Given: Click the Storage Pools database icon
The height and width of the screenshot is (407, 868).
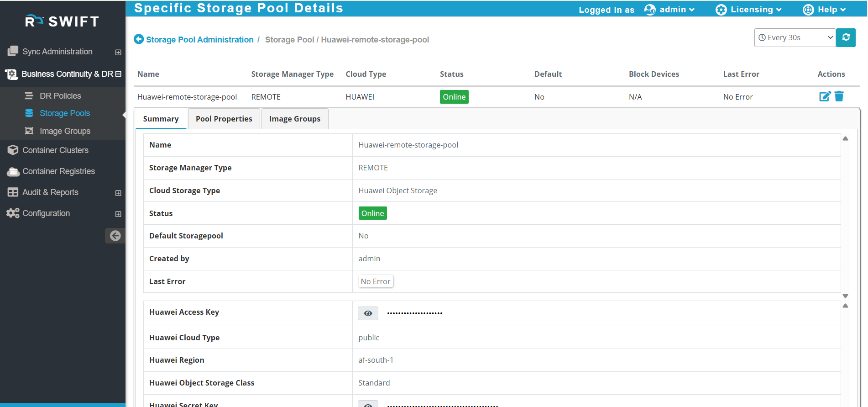Looking at the screenshot, I should coord(29,113).
